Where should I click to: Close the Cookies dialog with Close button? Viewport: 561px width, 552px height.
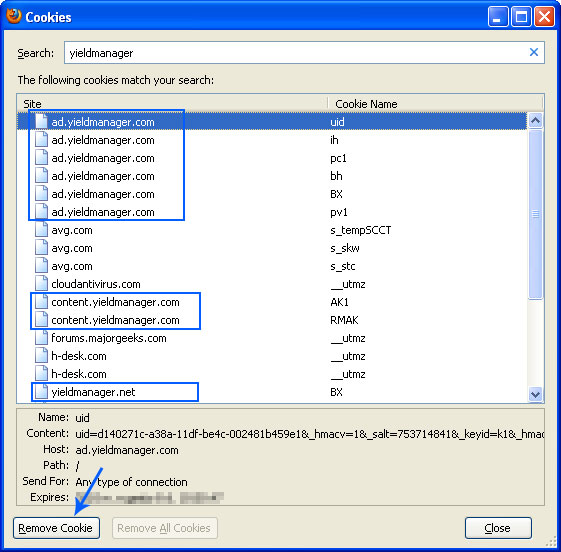click(498, 528)
